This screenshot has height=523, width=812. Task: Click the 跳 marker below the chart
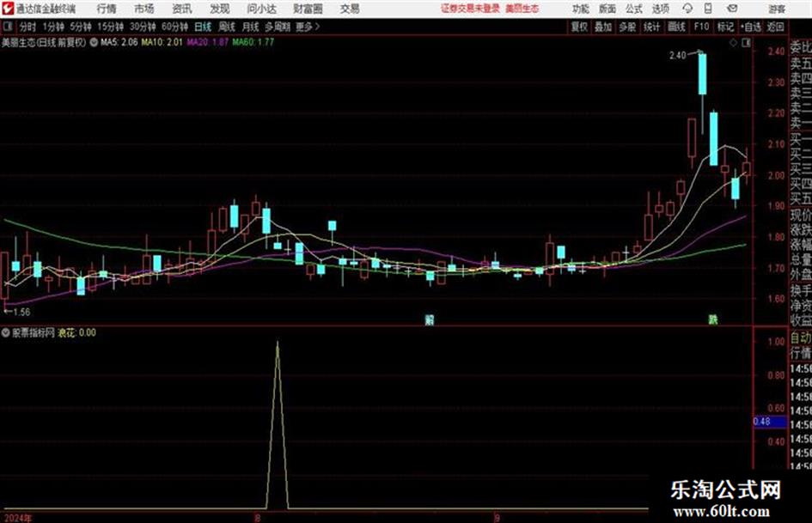[713, 320]
